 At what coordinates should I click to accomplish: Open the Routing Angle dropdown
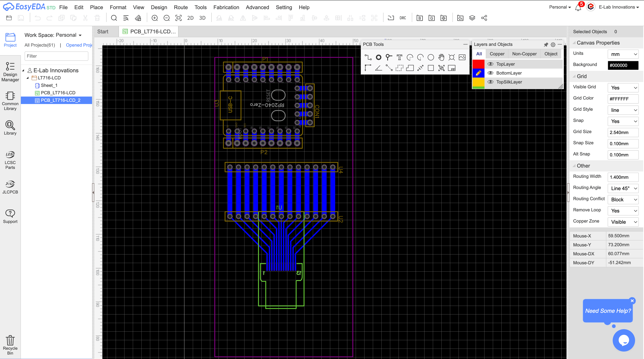pyautogui.click(x=623, y=188)
